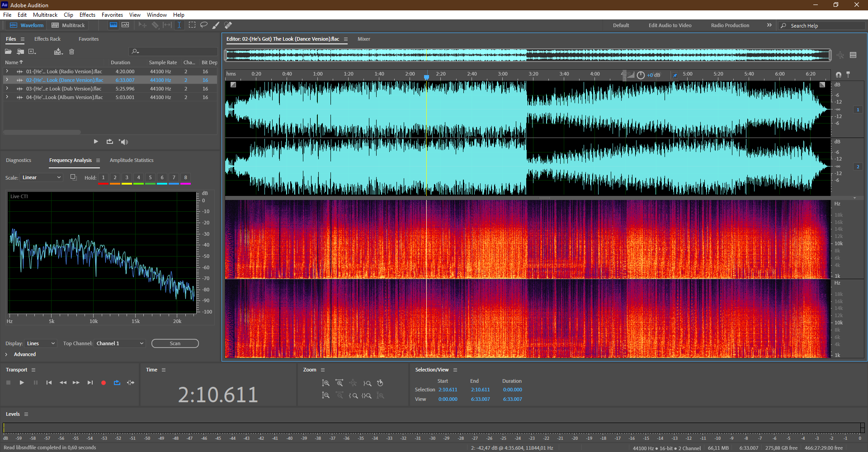Toggle Skip Selection button

[131, 383]
